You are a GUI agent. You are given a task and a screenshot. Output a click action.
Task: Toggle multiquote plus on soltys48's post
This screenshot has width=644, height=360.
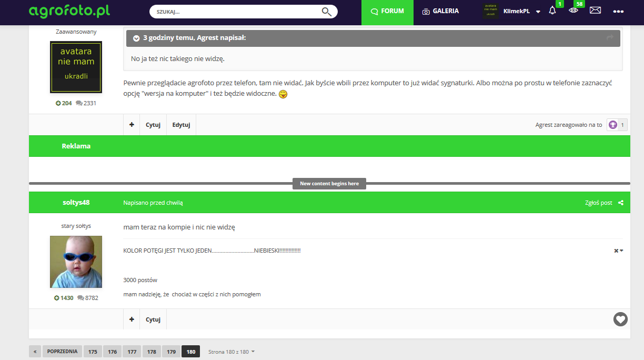(x=131, y=319)
